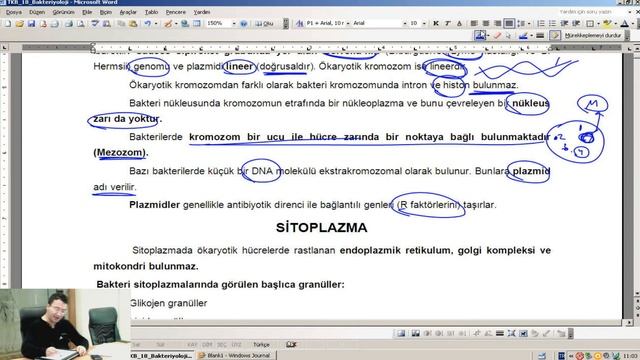640x360 pixels.
Task: Align text to the left
Action: click(474, 24)
